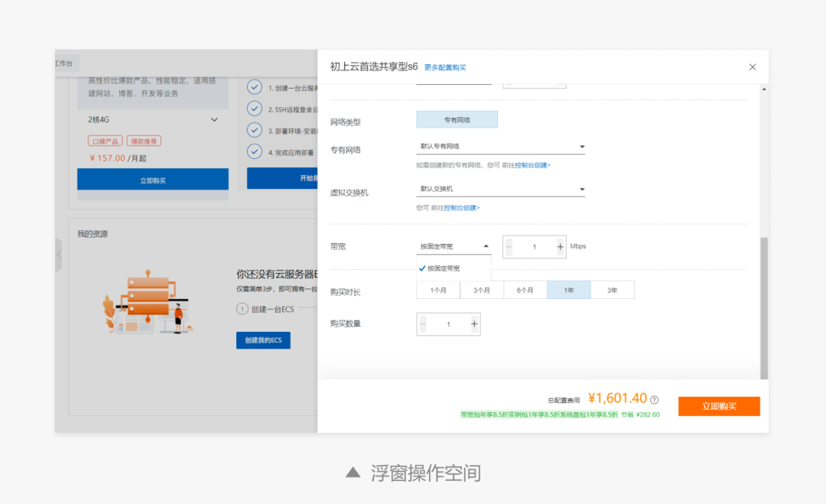826x504 pixels.
Task: Click the left sidebar collapse arrow handle
Action: pyautogui.click(x=58, y=255)
